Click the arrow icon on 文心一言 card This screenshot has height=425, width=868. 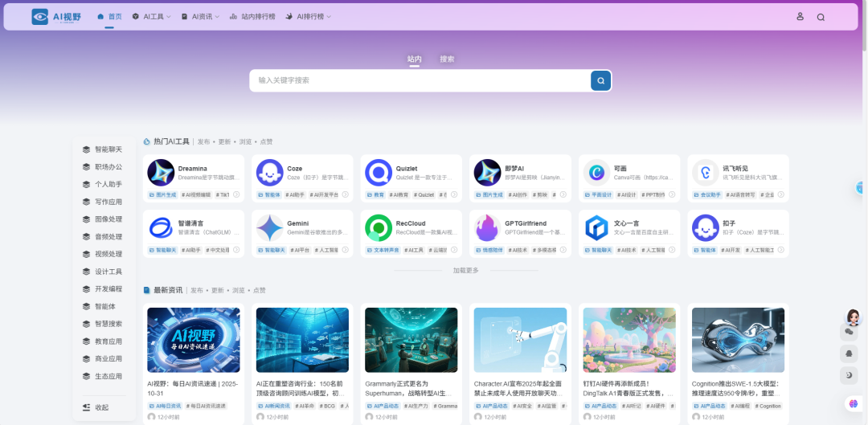click(672, 250)
